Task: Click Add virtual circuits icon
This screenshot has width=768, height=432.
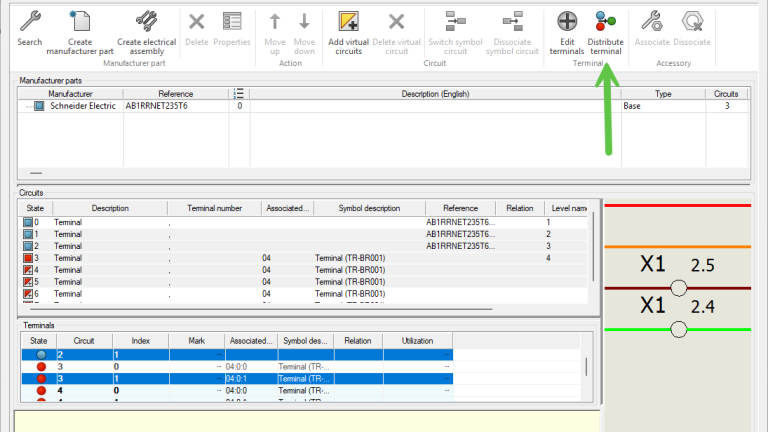Action: point(349,22)
